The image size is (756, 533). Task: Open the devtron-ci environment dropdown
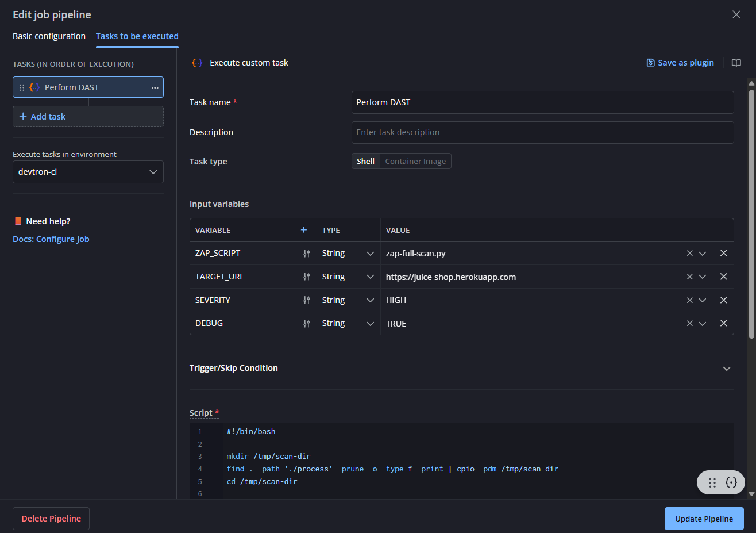[88, 172]
